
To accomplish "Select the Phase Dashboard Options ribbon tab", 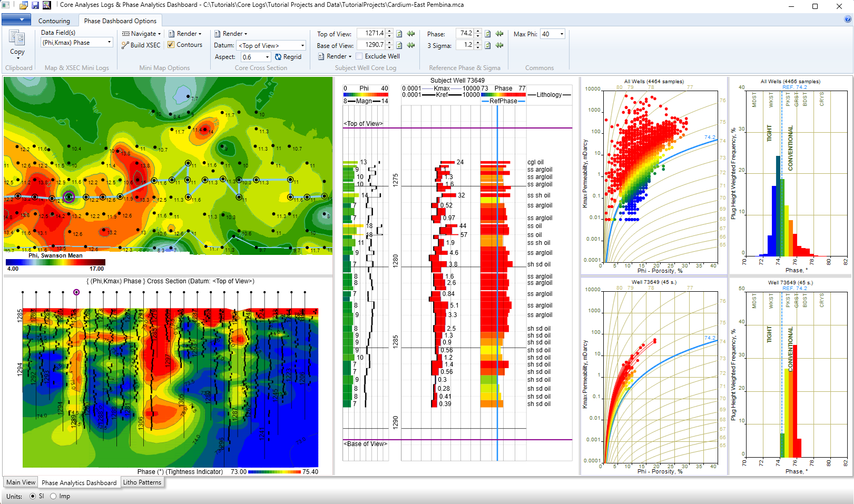I will click(x=120, y=21).
